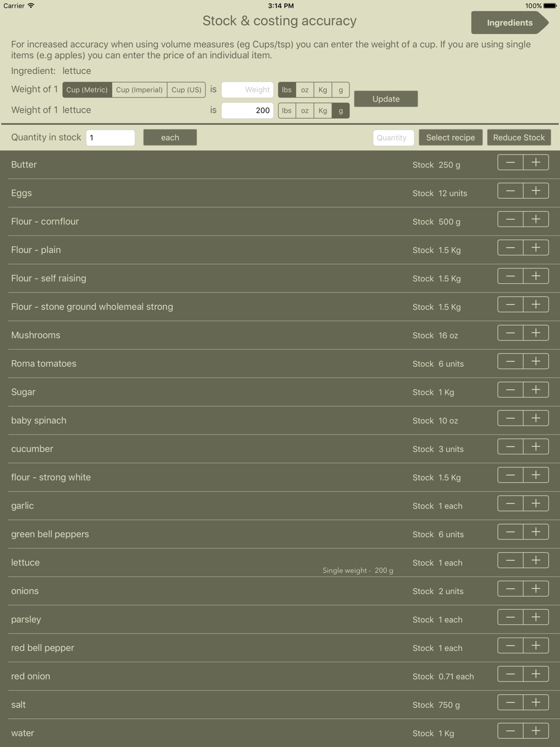This screenshot has height=747, width=560.
Task: Select the garlic ingredient row
Action: tap(280, 506)
